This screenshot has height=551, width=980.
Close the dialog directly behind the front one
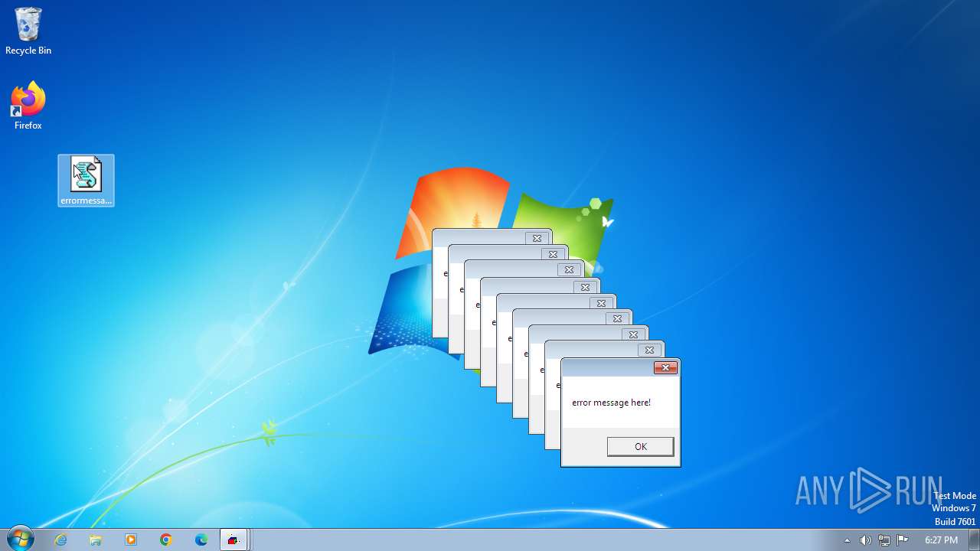pyautogui.click(x=649, y=350)
